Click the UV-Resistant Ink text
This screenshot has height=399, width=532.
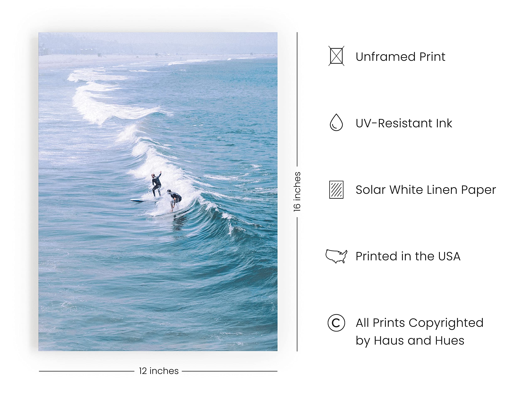(x=404, y=123)
